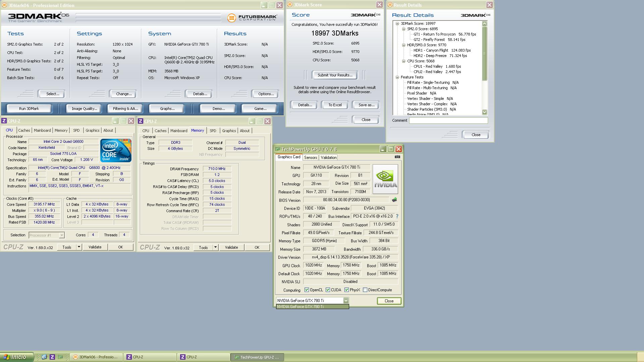The image size is (644, 362).
Task: Click the Image Quality button
Action: (85, 109)
